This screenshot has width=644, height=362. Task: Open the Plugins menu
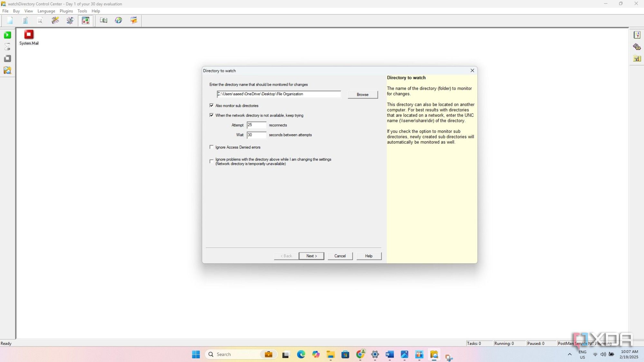(x=66, y=11)
